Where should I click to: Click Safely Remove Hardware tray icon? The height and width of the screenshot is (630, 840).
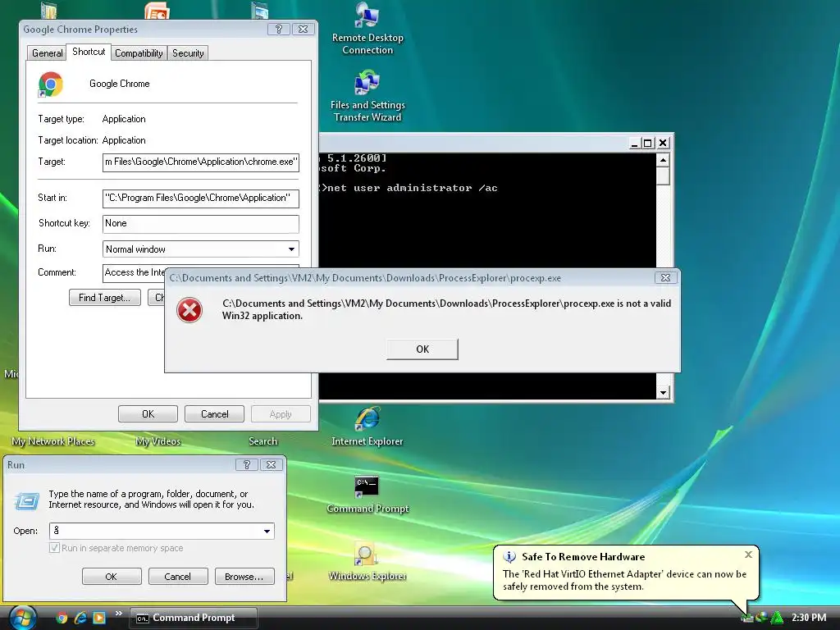click(746, 618)
